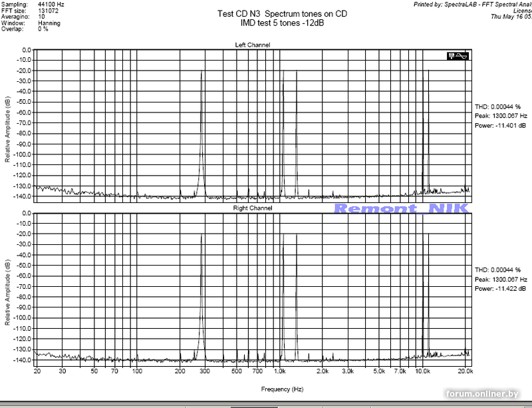This screenshot has height=408, width=532.
Task: Select the "44100 Hz" sampling rate value
Action: [x=51, y=5]
